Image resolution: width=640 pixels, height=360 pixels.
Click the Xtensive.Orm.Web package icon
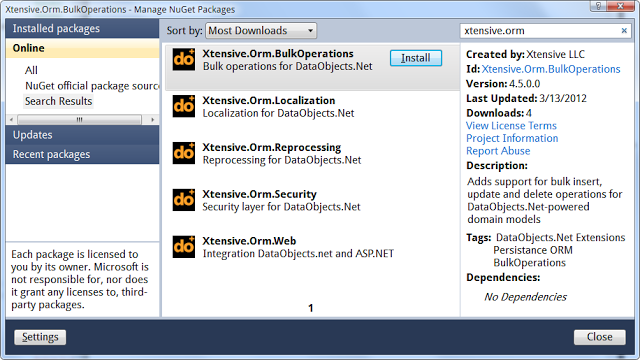pos(184,247)
